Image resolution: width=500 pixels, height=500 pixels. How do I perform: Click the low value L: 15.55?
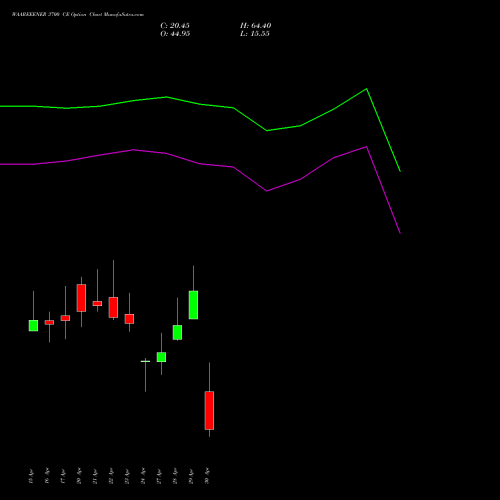coord(255,34)
